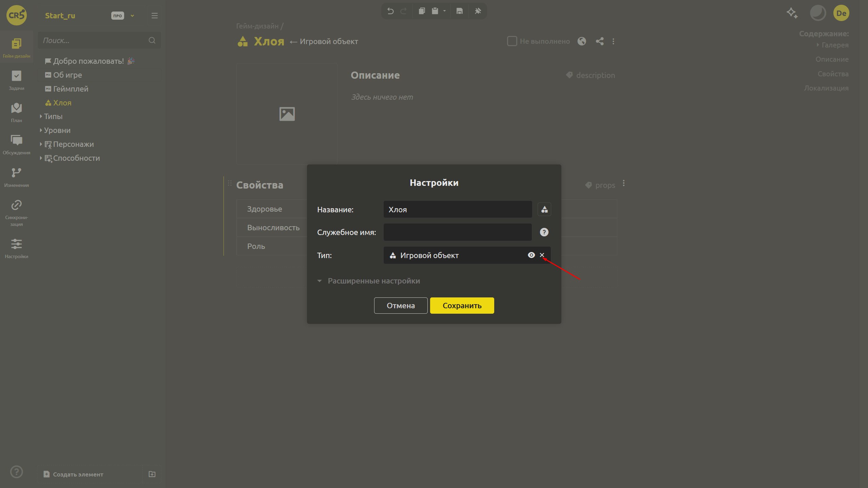
Task: Open the Синхронизация sidebar section
Action: pos(16,213)
